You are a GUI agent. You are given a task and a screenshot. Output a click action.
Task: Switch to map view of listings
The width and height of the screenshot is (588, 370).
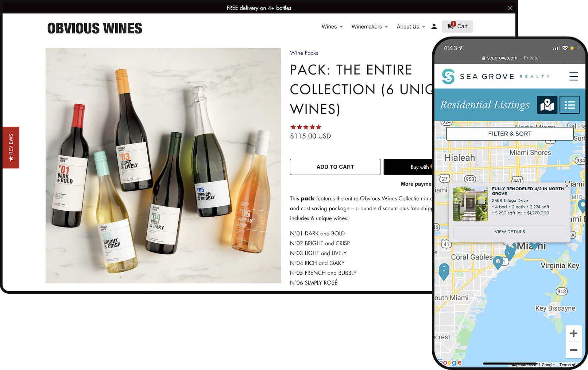coord(547,105)
